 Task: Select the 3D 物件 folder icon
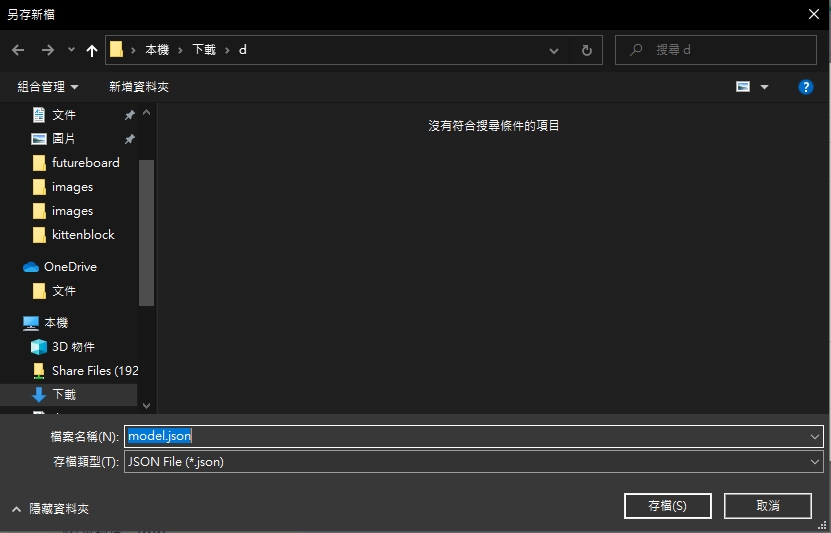coord(39,347)
